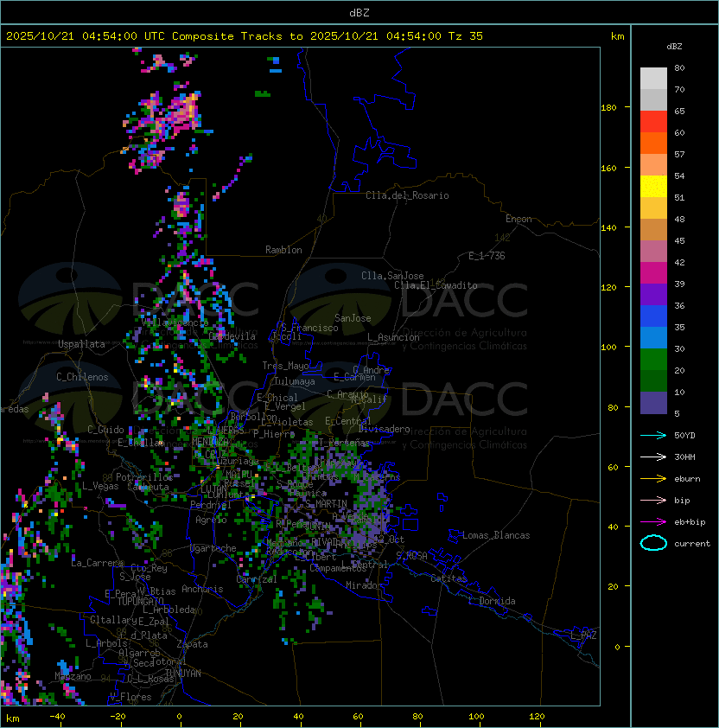
Task: Click the 'Uspallata' map label
Action: coord(81,344)
